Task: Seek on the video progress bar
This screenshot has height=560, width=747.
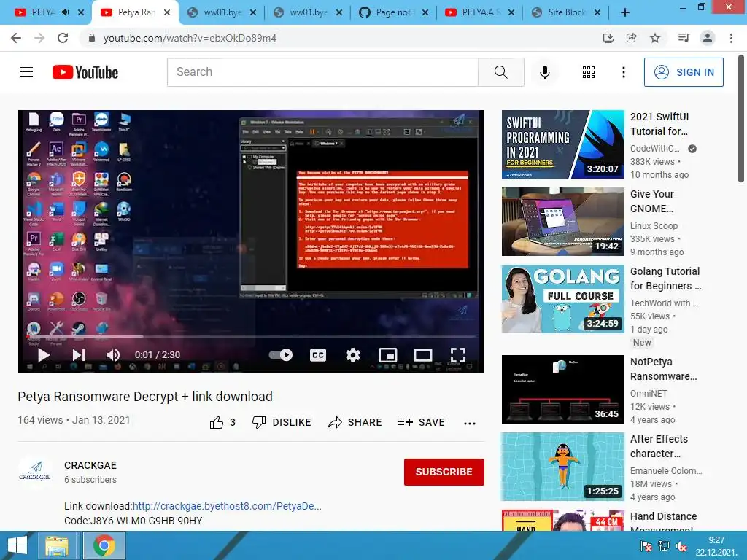Action: pos(251,337)
